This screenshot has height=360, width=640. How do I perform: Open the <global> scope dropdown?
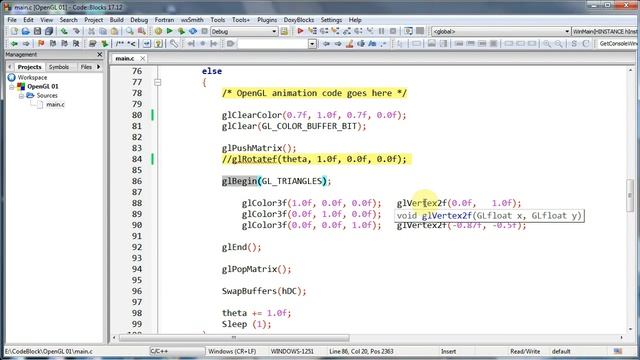pos(501,31)
